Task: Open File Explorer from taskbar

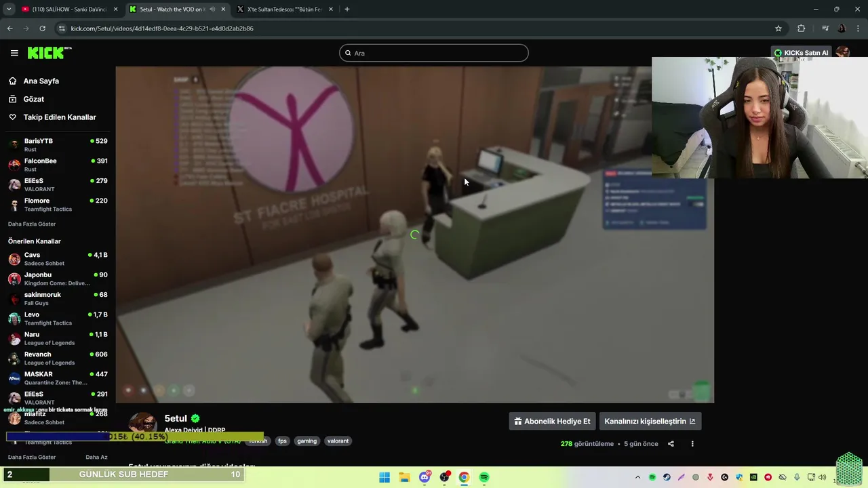Action: tap(404, 477)
